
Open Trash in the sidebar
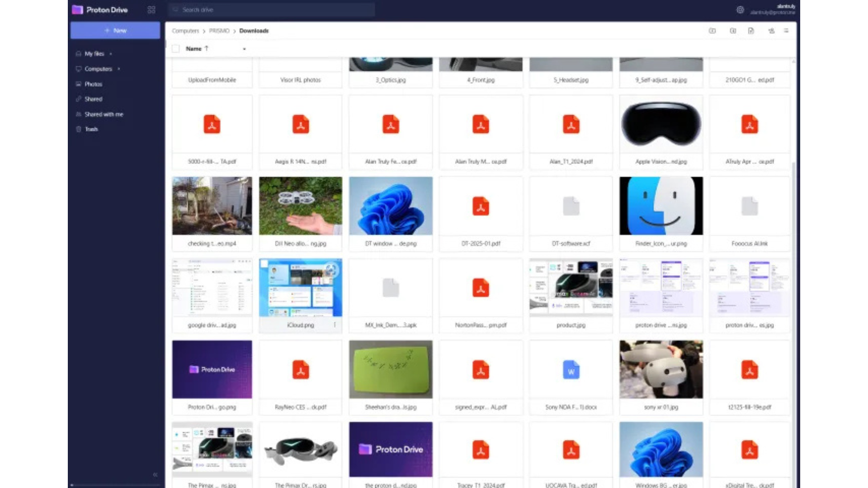click(x=91, y=129)
